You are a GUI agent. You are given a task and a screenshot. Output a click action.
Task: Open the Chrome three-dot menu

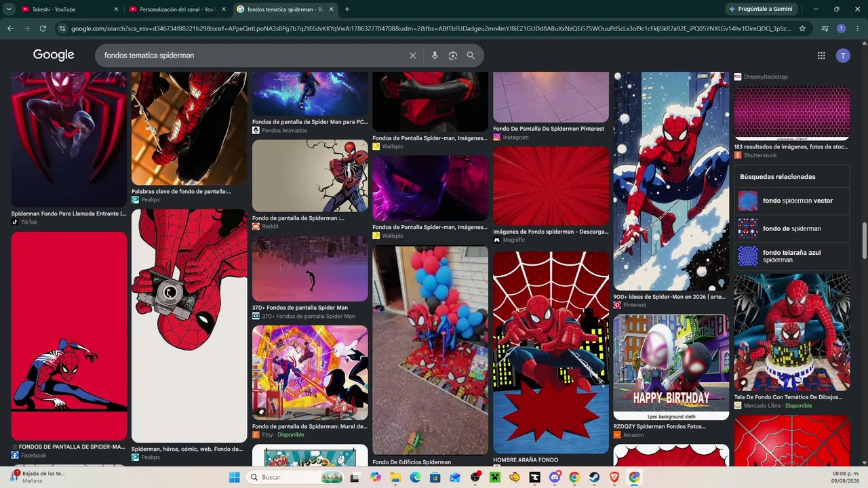coord(857,28)
